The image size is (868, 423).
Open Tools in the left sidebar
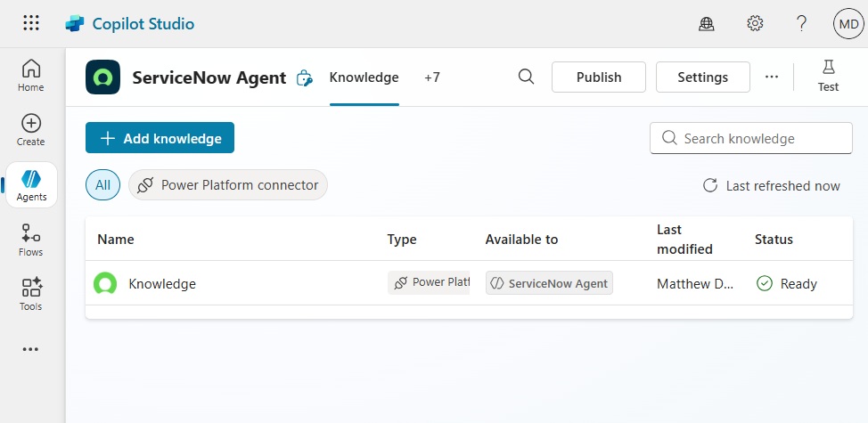click(x=31, y=294)
